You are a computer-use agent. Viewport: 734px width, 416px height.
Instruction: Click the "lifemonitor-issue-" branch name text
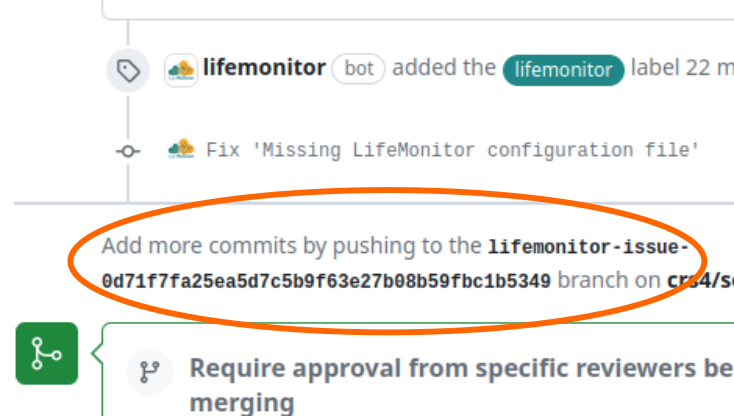click(588, 247)
